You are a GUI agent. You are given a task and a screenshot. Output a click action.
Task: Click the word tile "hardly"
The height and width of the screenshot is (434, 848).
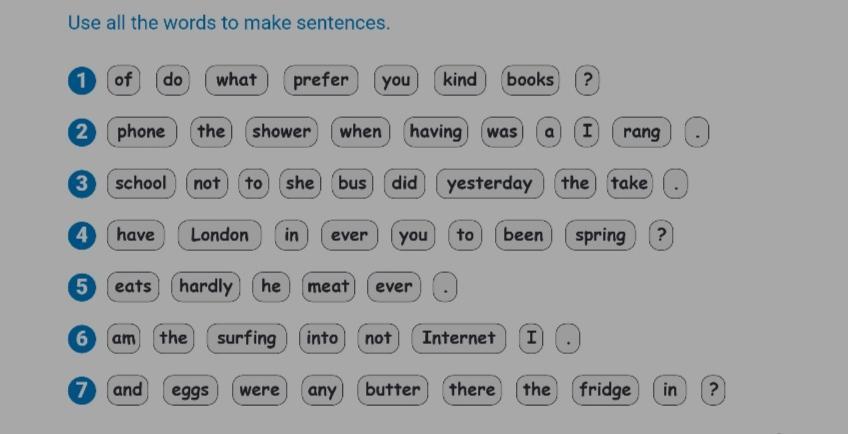206,287
